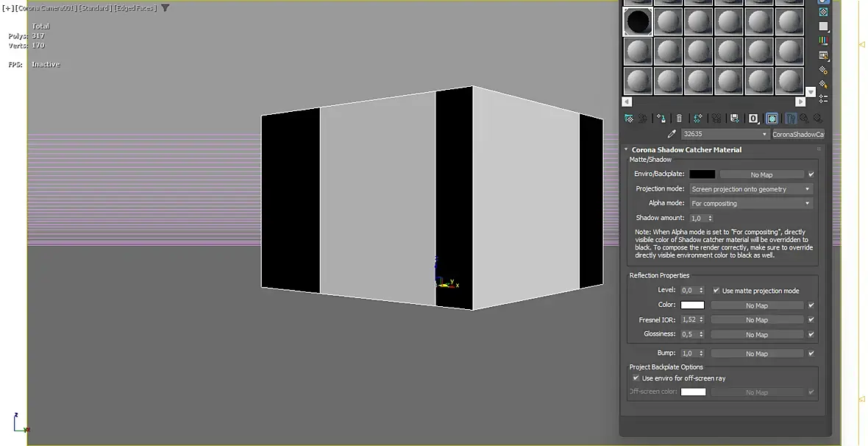
Task: Click the Enviro/Backplate No Map button
Action: click(761, 174)
